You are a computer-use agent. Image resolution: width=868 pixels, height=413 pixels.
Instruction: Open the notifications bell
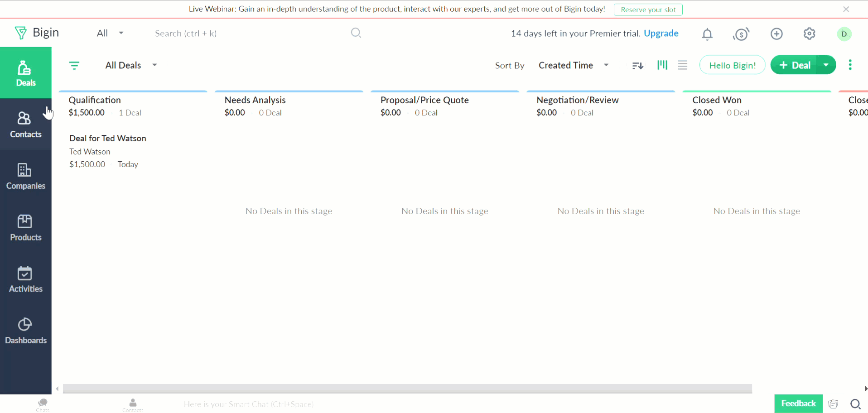point(707,34)
